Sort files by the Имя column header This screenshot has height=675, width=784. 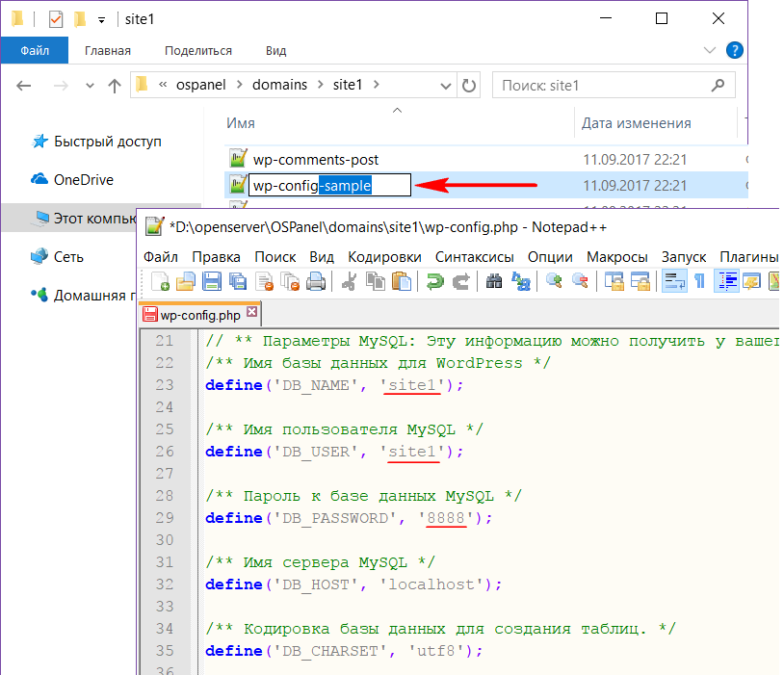[x=241, y=123]
